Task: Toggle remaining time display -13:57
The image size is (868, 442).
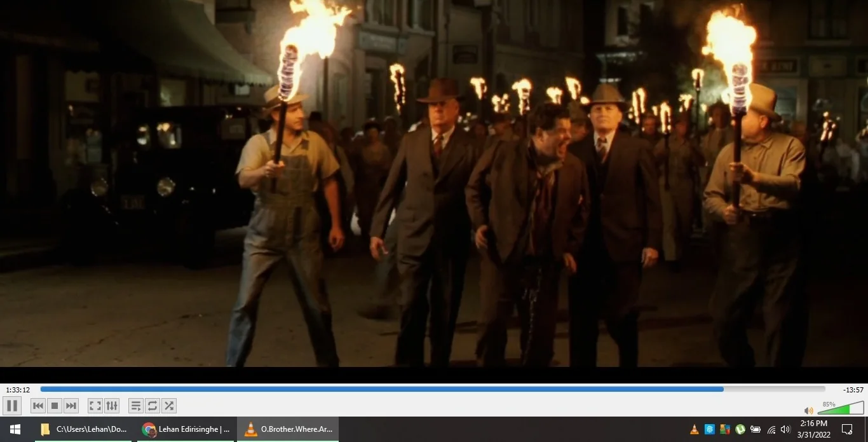Action: [x=853, y=390]
